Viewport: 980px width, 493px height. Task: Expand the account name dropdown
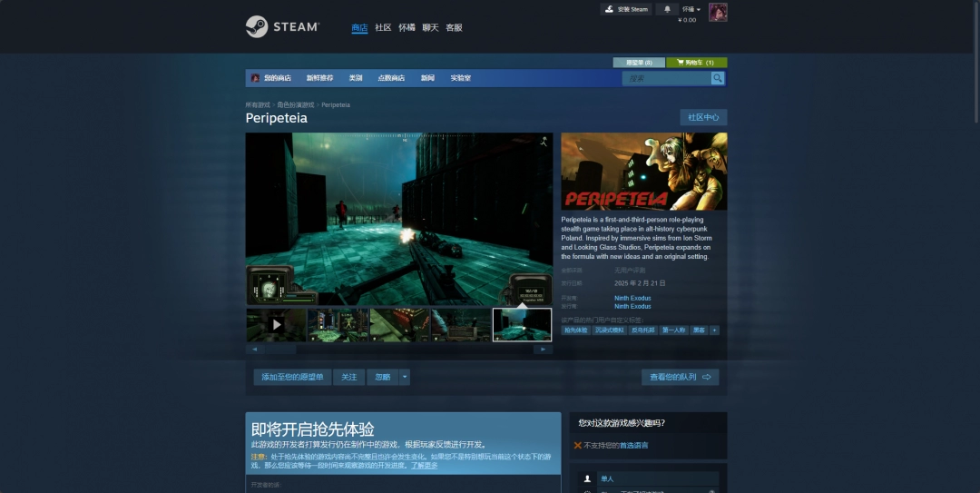(691, 9)
